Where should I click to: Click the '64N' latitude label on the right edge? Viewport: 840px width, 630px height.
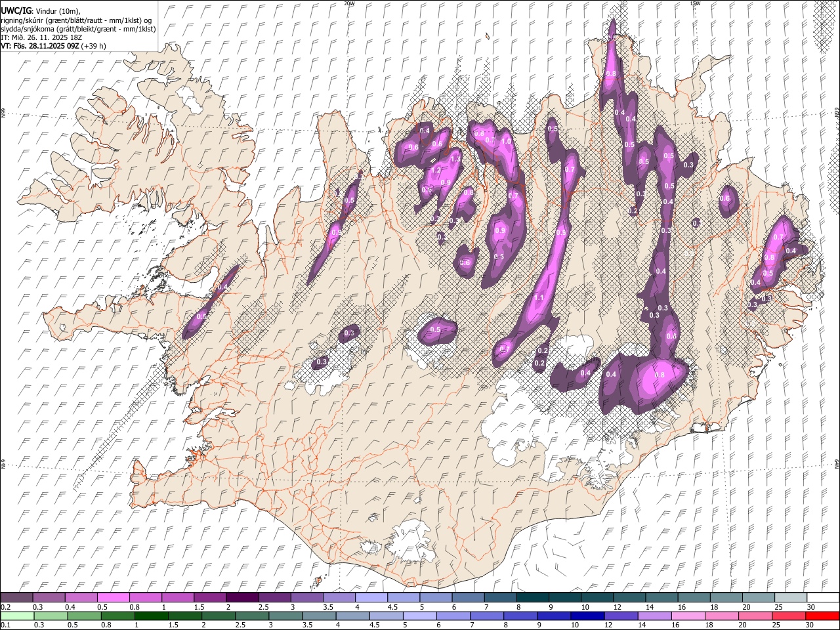(x=837, y=463)
